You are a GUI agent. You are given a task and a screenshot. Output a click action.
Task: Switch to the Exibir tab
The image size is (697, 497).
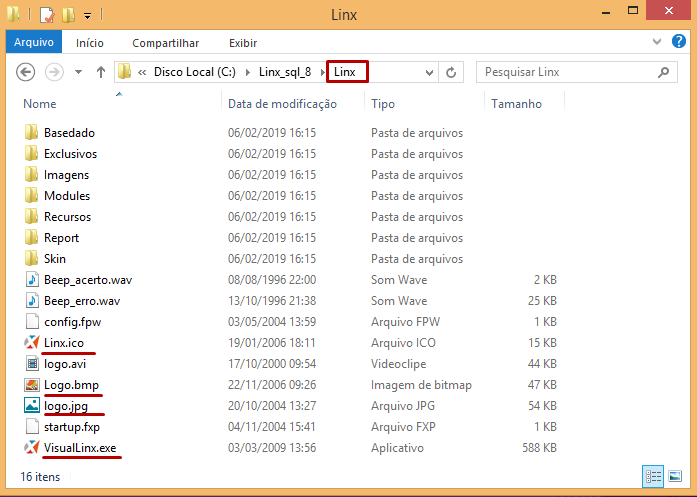243,43
